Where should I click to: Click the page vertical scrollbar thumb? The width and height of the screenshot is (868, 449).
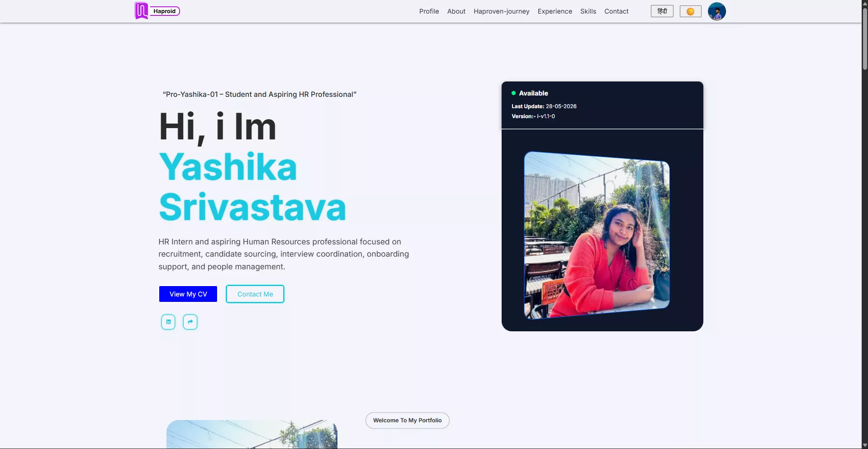pos(864,38)
